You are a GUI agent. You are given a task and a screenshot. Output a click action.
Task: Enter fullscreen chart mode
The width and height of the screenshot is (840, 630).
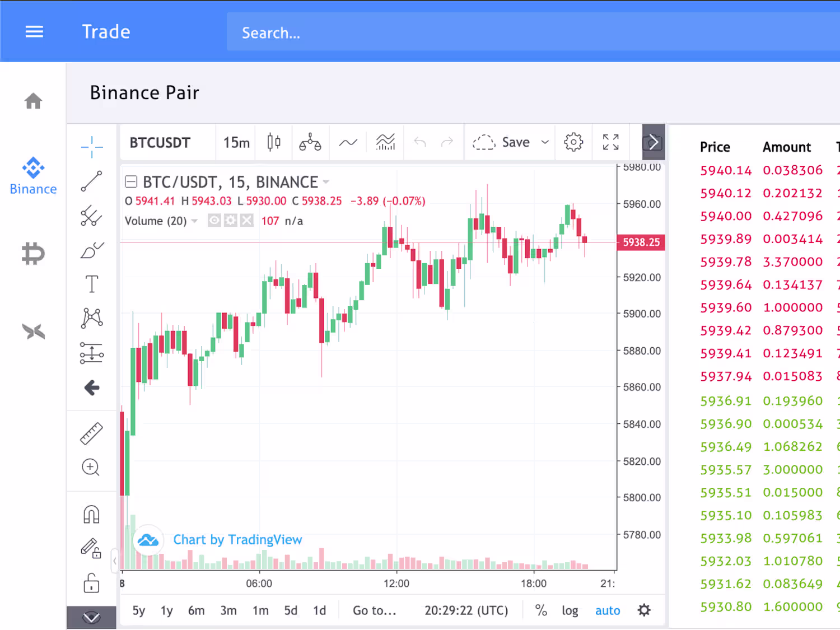[x=610, y=142]
